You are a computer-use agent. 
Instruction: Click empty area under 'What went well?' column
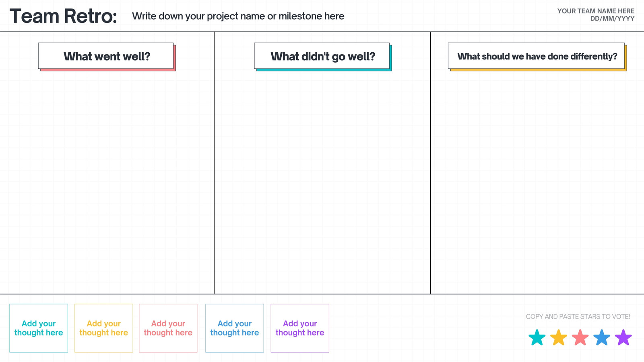[107, 181]
